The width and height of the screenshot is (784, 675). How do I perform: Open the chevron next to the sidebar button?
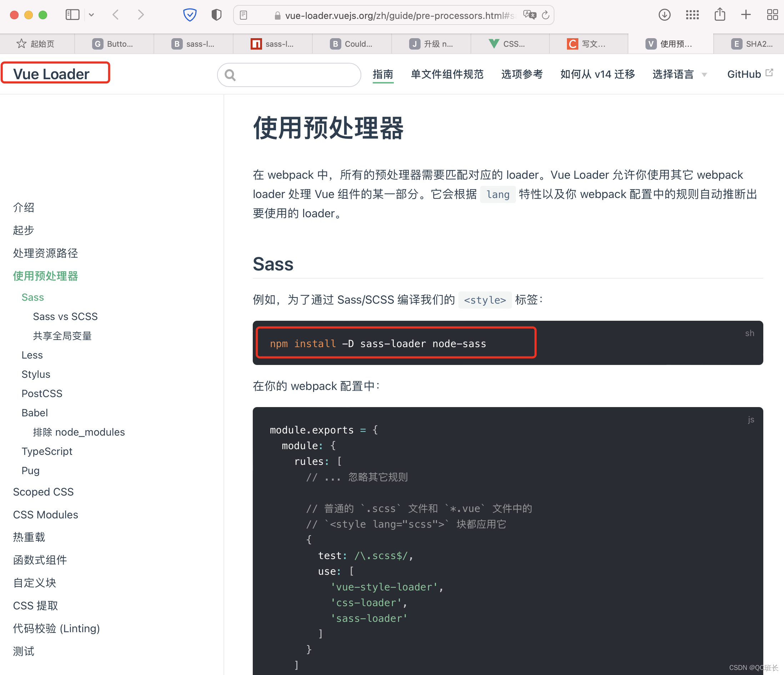(91, 15)
